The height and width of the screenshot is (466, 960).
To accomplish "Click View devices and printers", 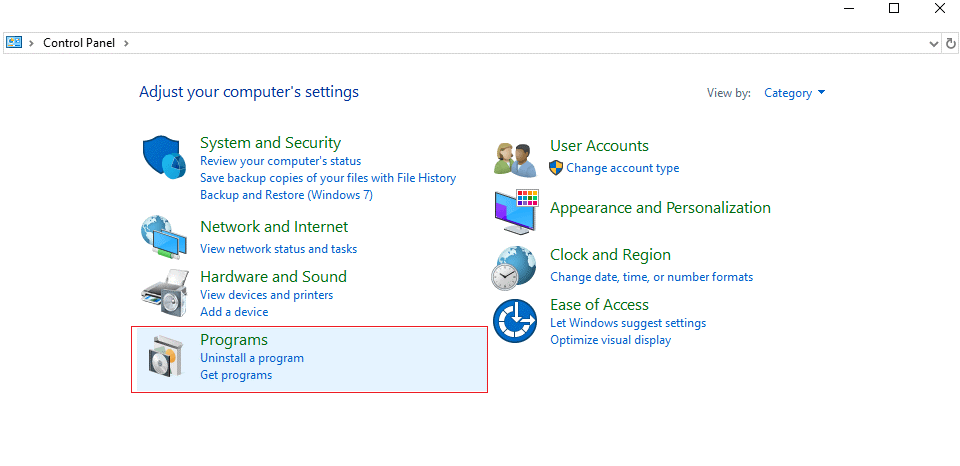I will (267, 295).
